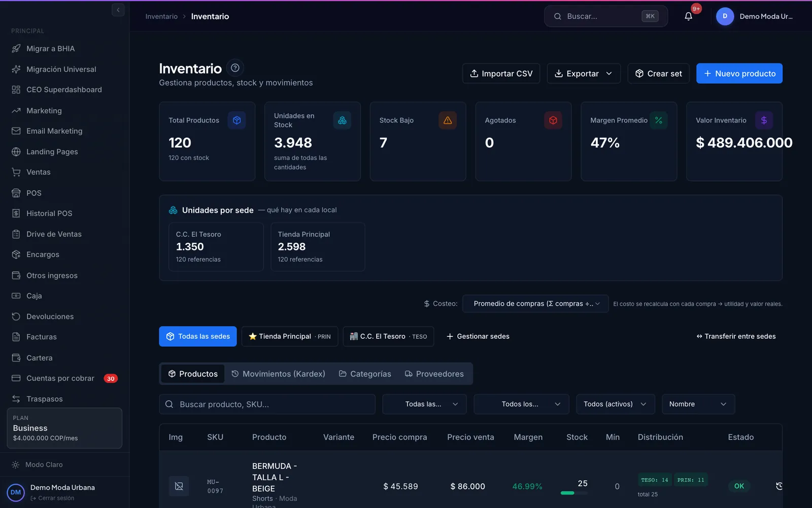Viewport: 812px width, 508px height.
Task: Click the no-image placeholder for Bermuda row
Action: click(179, 486)
